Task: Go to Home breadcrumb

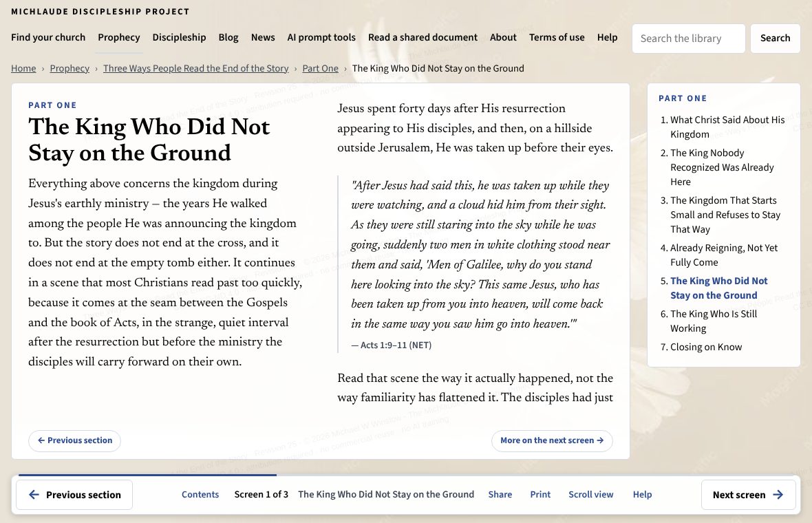Action: pos(24,68)
